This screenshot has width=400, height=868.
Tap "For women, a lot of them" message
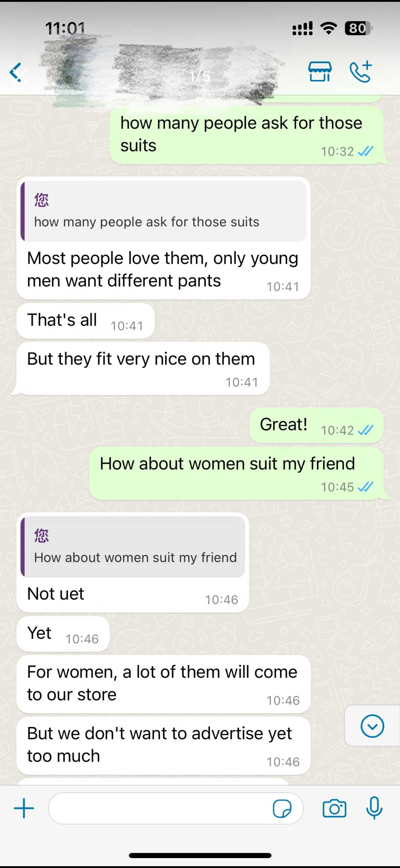(x=163, y=683)
